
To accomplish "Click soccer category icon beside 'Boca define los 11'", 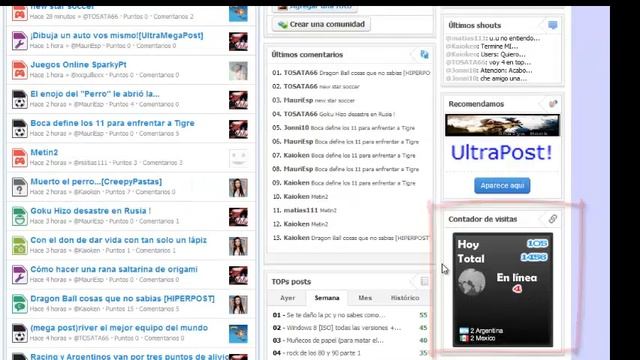I will coord(19,129).
